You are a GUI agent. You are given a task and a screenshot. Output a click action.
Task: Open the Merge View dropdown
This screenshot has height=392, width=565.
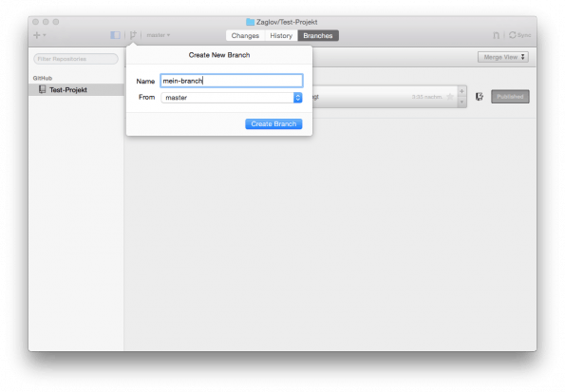(x=503, y=57)
